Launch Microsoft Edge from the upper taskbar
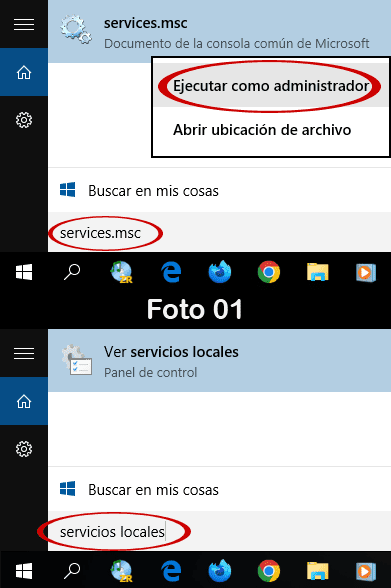The height and width of the screenshot is (588, 391). pyautogui.click(x=171, y=272)
